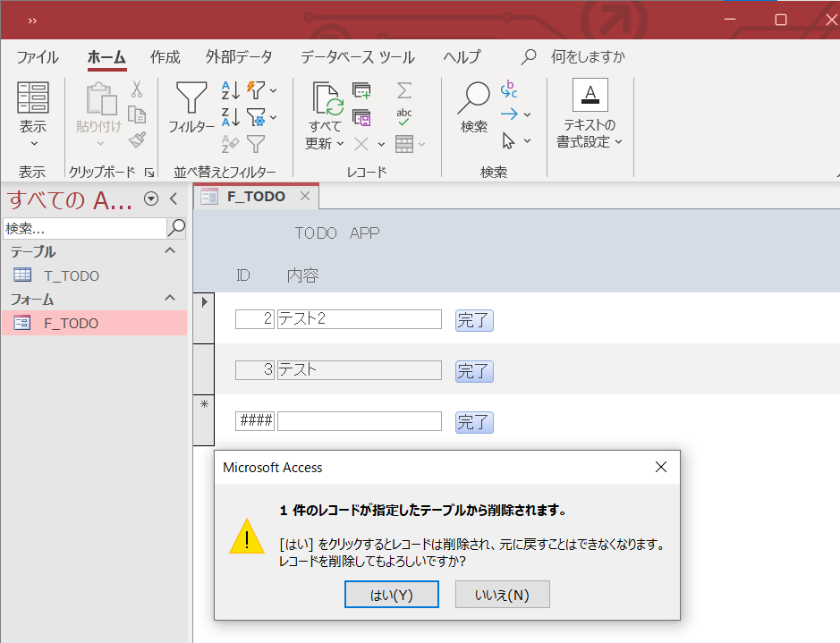This screenshot has width=840, height=643.
Task: Close the F_TODO tab with X
Action: (x=305, y=196)
